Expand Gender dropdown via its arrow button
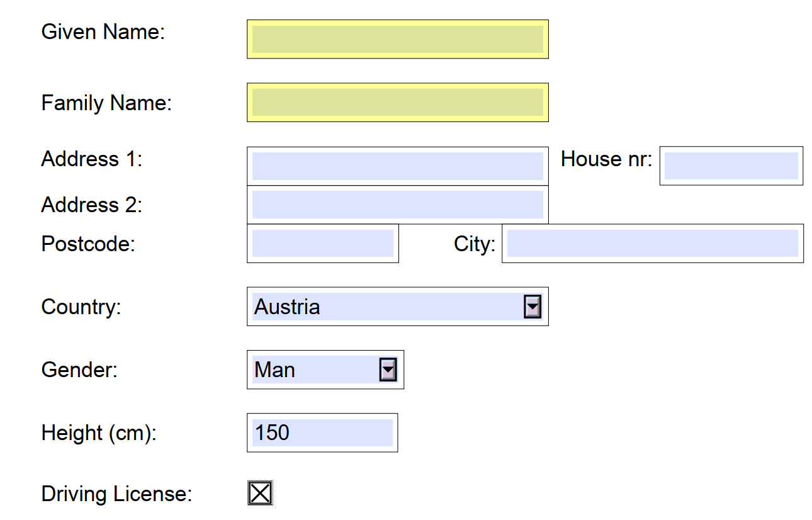 tap(388, 370)
